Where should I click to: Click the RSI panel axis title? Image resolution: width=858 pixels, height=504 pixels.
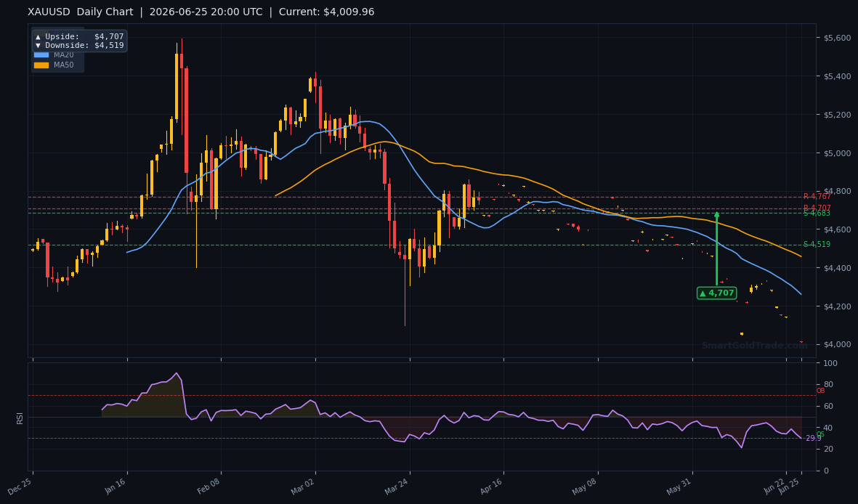point(20,418)
